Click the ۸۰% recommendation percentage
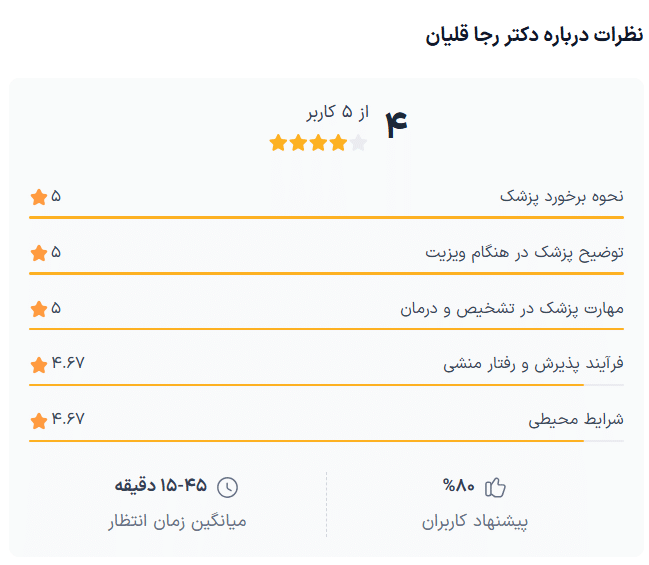649x565 pixels. click(x=458, y=487)
